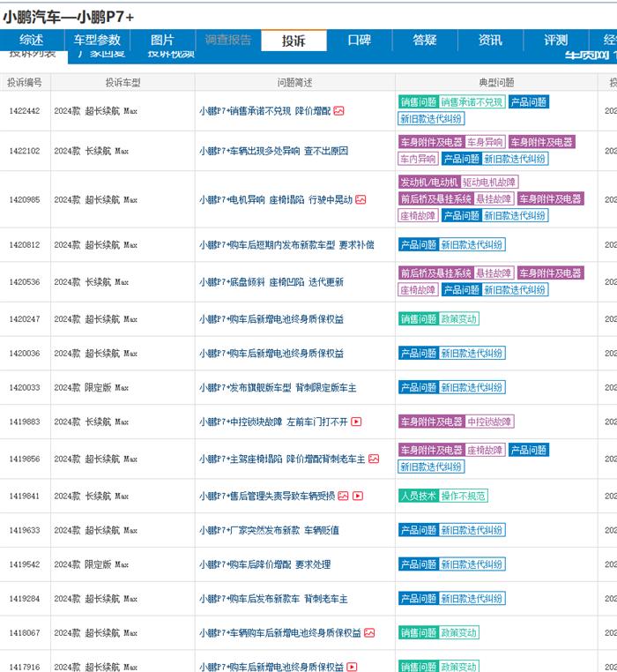Open the 图片 tab

(162, 40)
